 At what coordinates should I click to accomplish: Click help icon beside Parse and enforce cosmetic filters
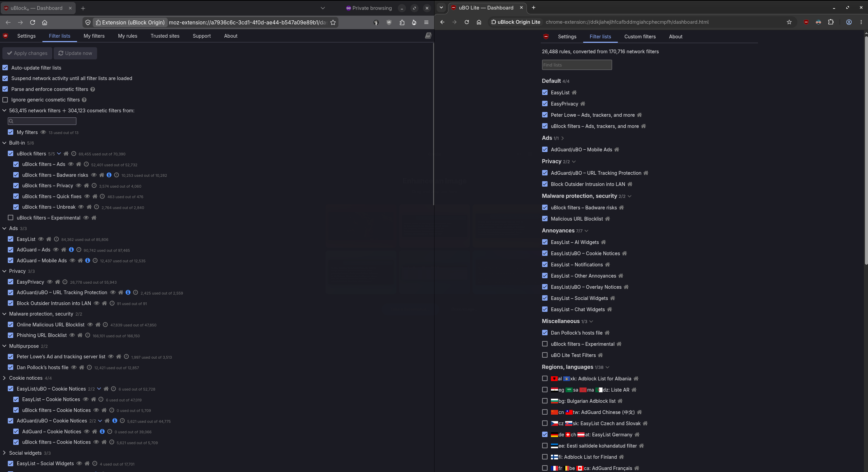coord(93,89)
